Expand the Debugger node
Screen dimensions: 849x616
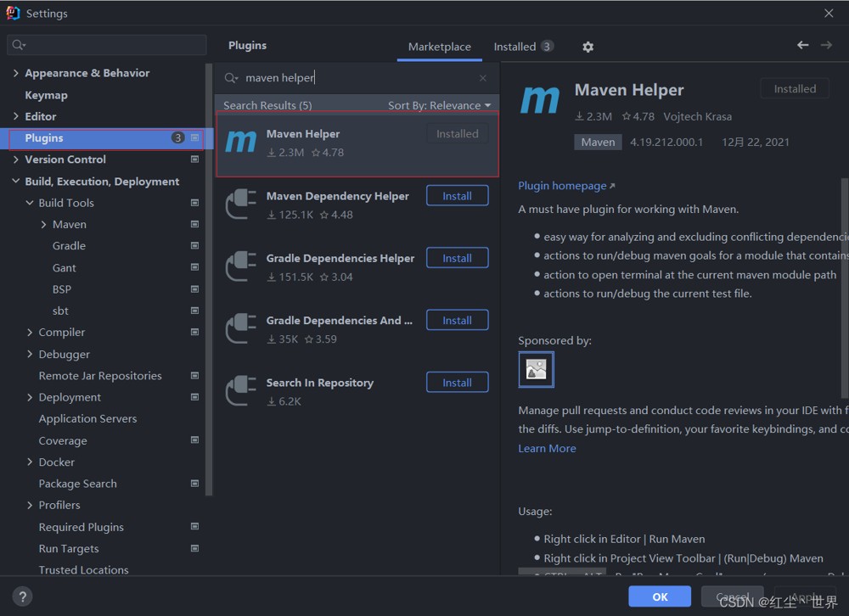click(x=30, y=354)
